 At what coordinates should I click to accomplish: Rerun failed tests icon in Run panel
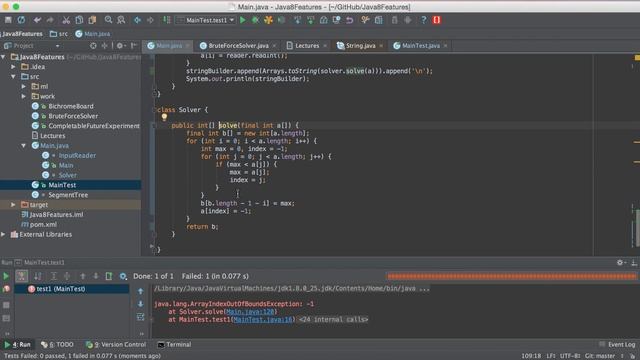coord(6,289)
